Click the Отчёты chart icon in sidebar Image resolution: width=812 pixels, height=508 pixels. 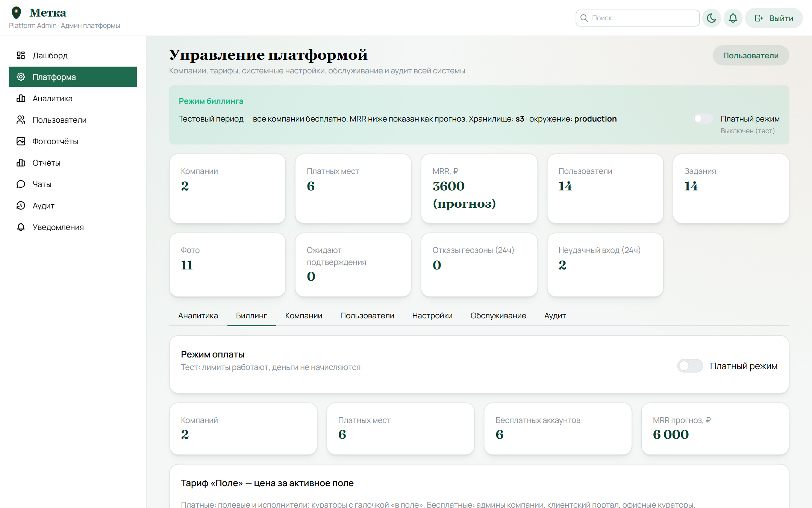21,163
